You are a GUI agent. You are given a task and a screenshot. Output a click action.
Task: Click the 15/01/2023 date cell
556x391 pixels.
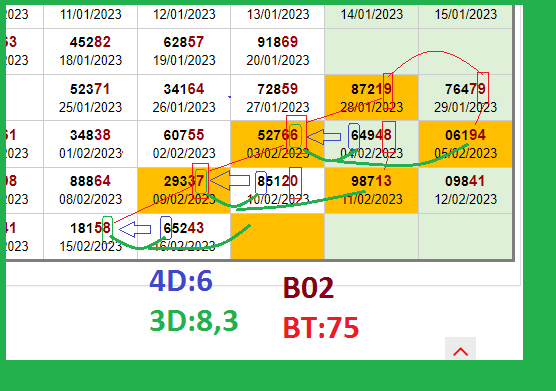pos(465,15)
